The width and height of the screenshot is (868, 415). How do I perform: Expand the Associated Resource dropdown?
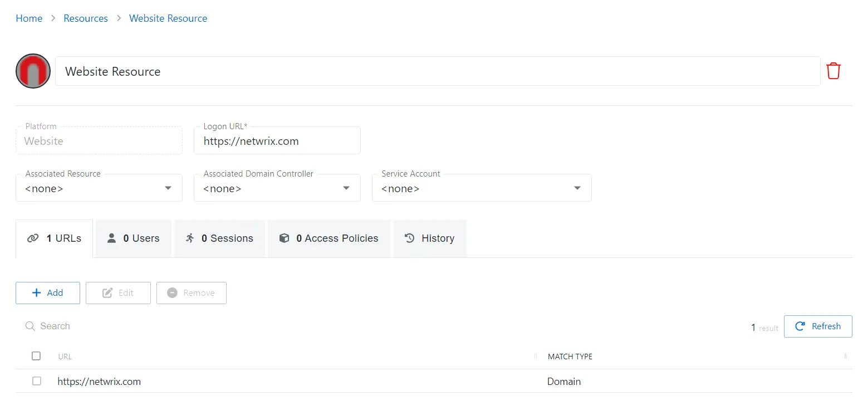coord(99,188)
